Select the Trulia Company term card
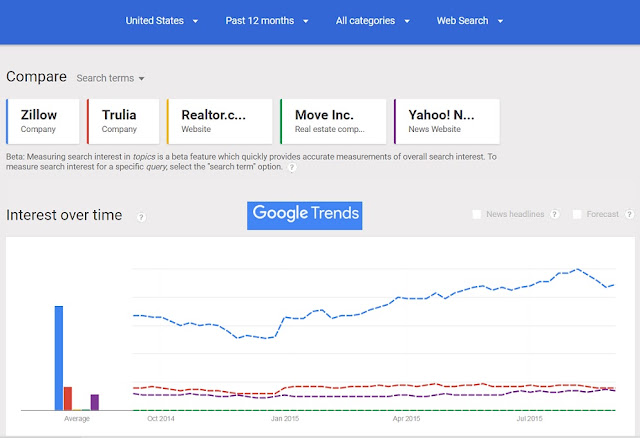 pos(123,122)
